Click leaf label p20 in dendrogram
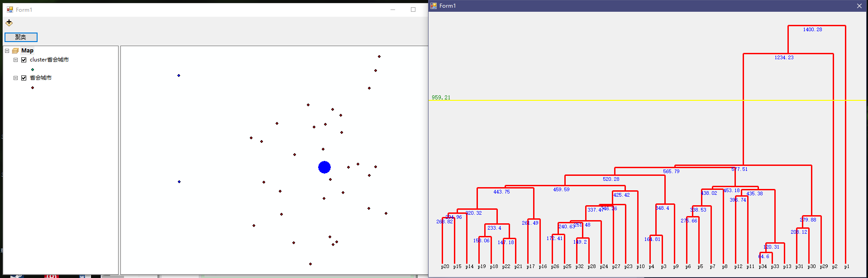Viewport: 868px width, 278px height. [445, 266]
